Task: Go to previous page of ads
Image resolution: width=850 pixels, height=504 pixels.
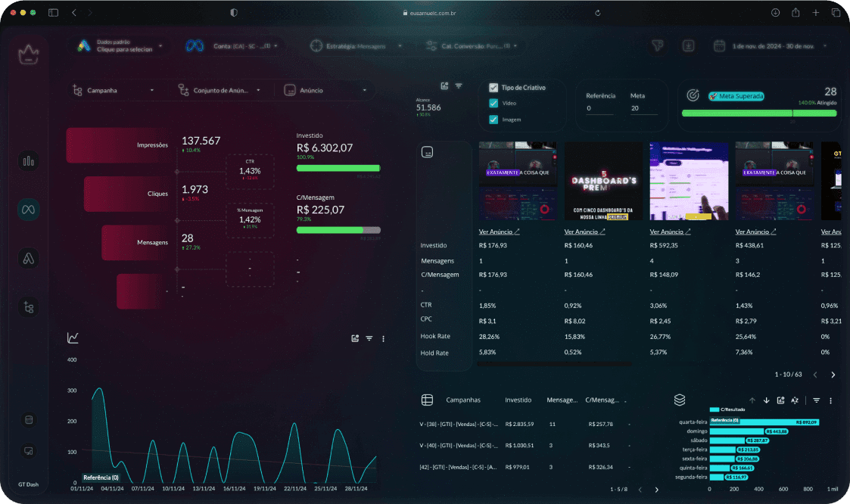Action: pyautogui.click(x=815, y=375)
